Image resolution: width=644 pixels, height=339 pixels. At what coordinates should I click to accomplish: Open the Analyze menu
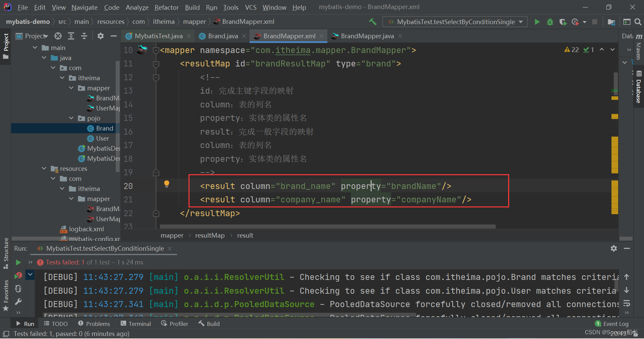click(x=137, y=7)
